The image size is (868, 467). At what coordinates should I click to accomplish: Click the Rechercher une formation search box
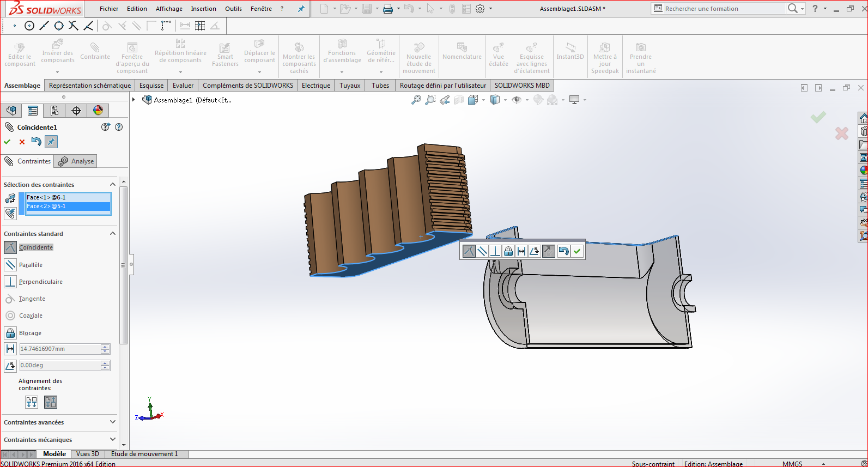point(719,9)
